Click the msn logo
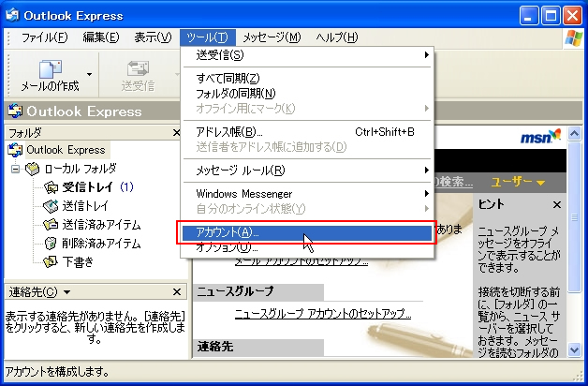The width and height of the screenshot is (588, 386). click(540, 137)
